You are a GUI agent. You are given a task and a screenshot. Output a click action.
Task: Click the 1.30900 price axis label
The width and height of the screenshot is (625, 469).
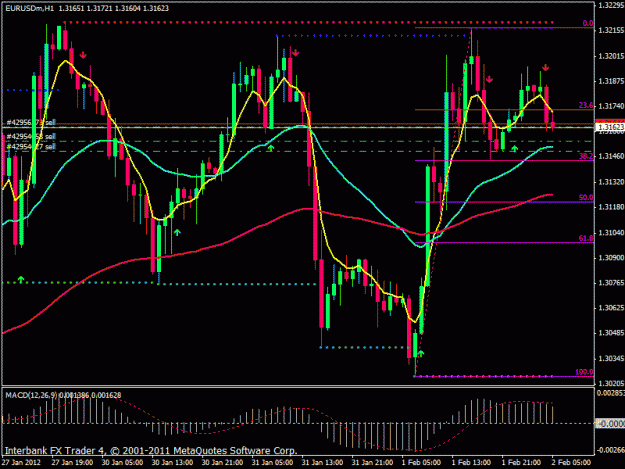pyautogui.click(x=611, y=258)
